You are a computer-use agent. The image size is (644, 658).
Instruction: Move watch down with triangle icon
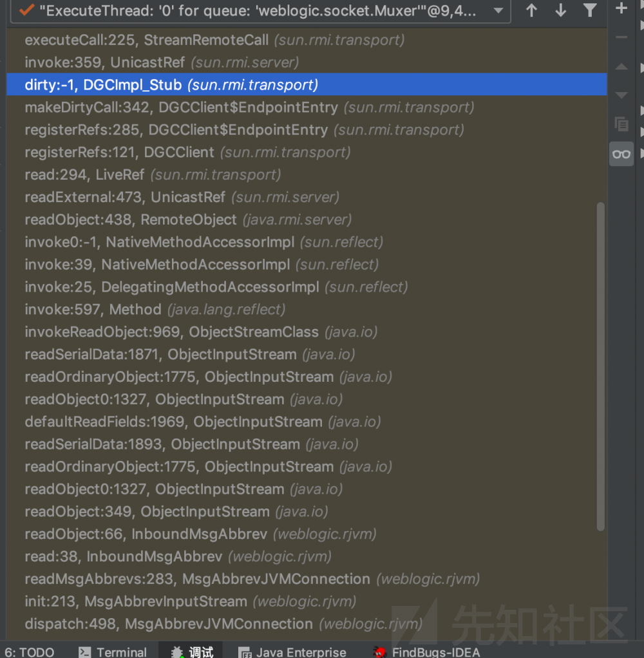tap(621, 95)
